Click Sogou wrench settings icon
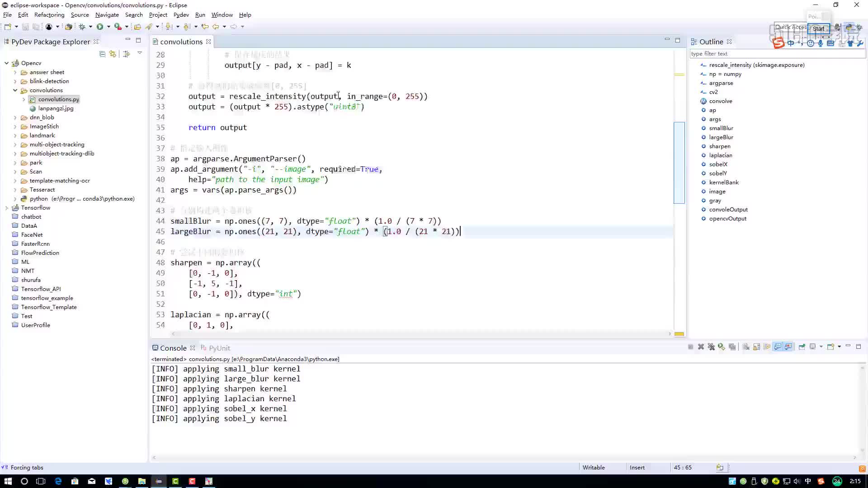Image resolution: width=868 pixels, height=488 pixels. point(859,43)
